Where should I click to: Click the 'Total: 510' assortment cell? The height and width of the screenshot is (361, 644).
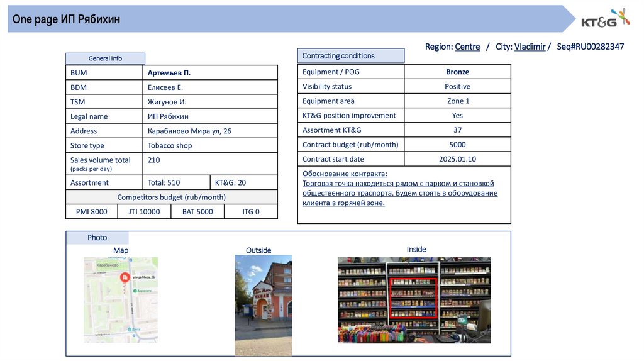pos(176,182)
